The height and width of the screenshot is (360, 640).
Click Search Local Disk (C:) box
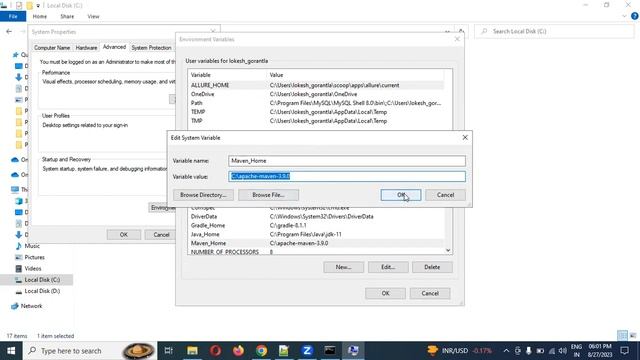(554, 31)
